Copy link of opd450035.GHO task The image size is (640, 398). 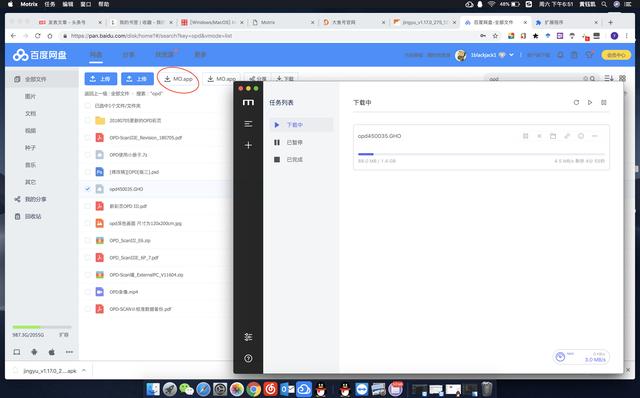tap(567, 136)
